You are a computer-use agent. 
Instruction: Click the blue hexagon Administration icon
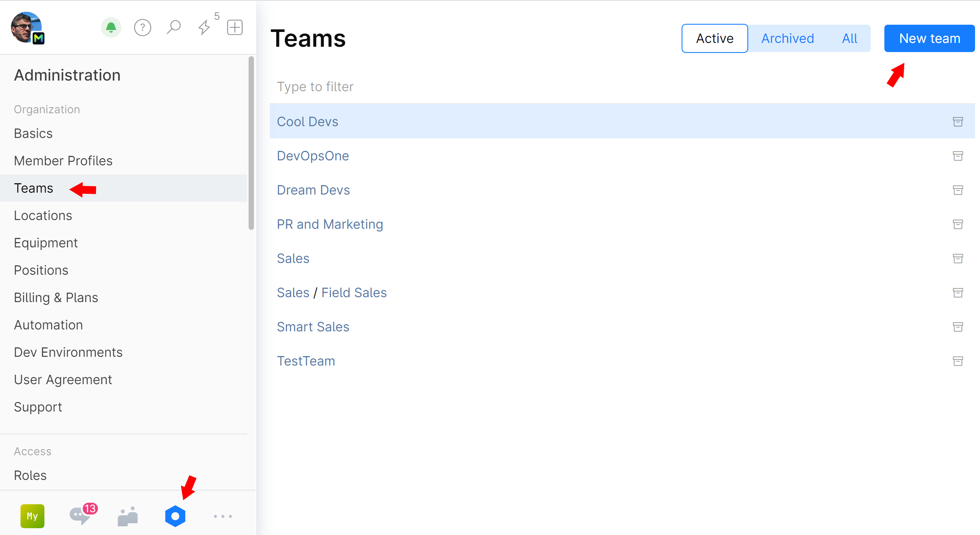point(175,516)
